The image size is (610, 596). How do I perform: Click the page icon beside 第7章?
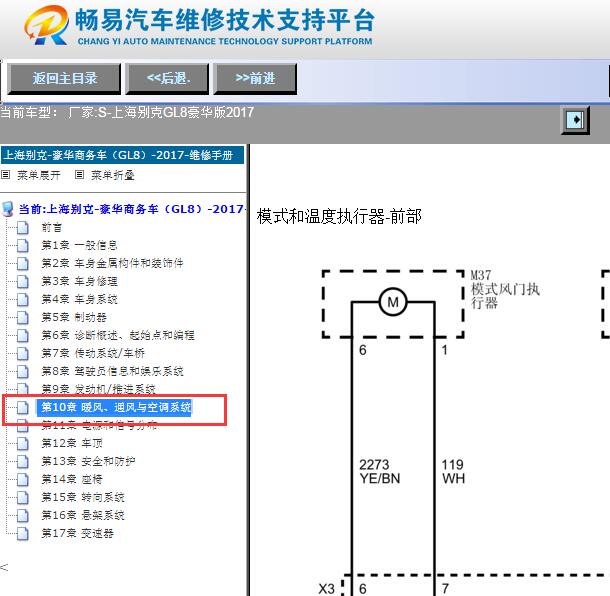pos(23,353)
